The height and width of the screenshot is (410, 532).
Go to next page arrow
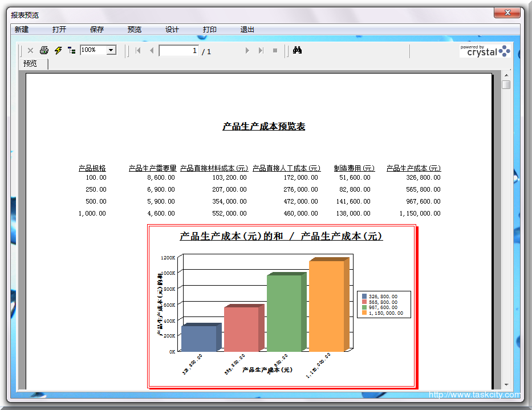[x=247, y=51]
